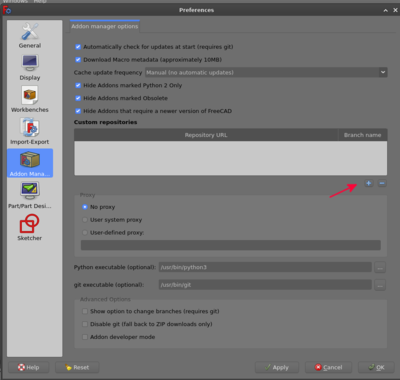Enable Show option to change branches

point(85,311)
